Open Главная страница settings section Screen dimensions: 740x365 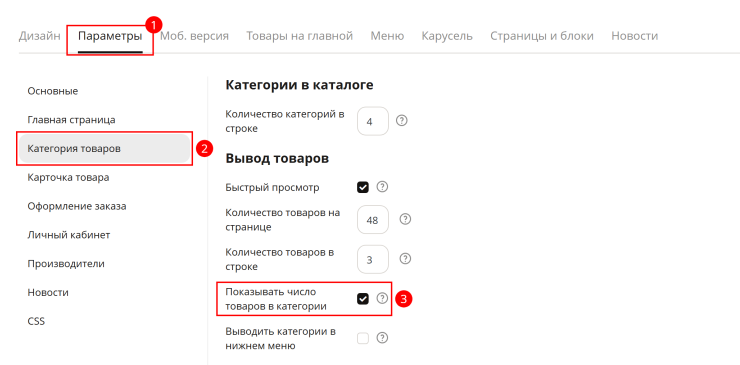(x=71, y=120)
